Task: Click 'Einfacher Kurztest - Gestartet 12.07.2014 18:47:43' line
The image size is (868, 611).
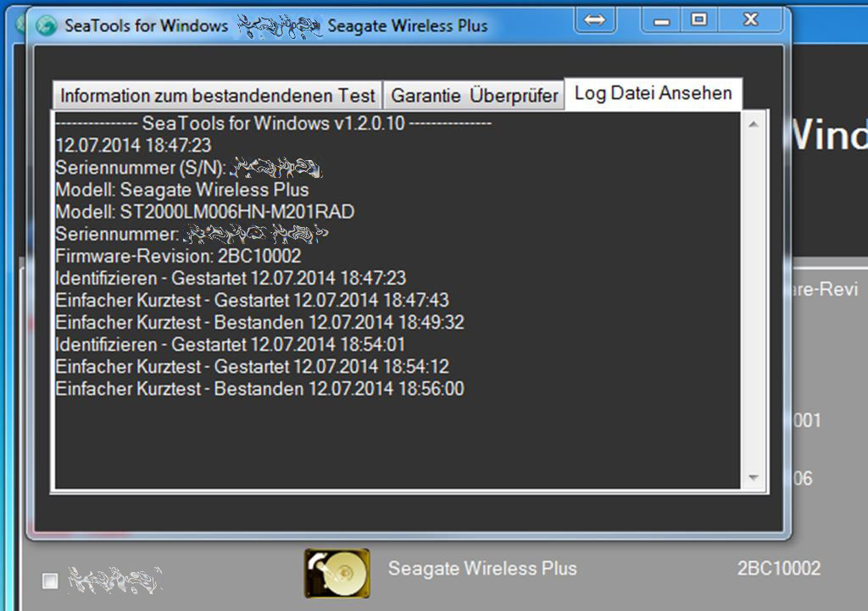Action: 253,300
